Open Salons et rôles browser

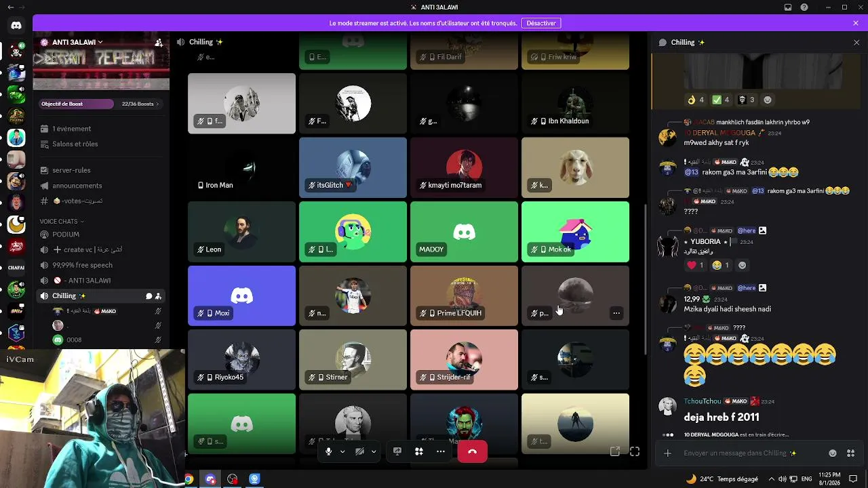point(101,144)
